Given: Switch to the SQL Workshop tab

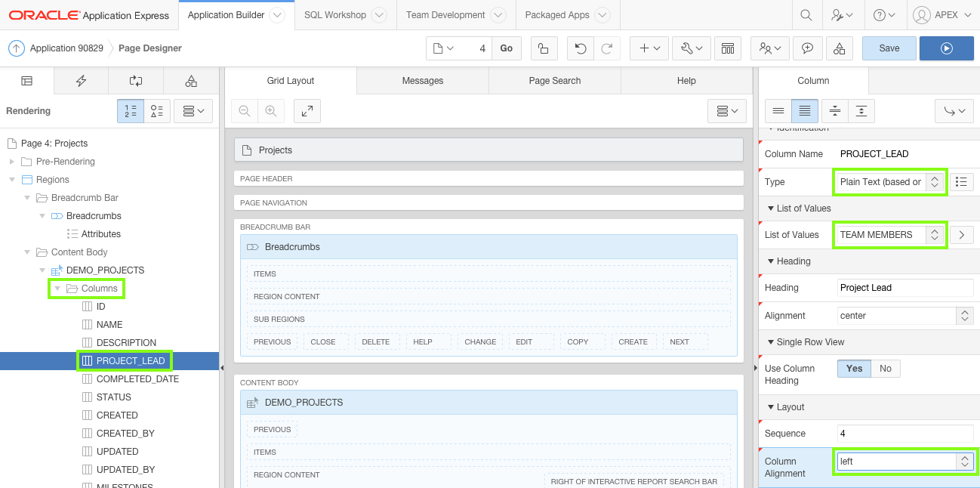Looking at the screenshot, I should (x=335, y=14).
